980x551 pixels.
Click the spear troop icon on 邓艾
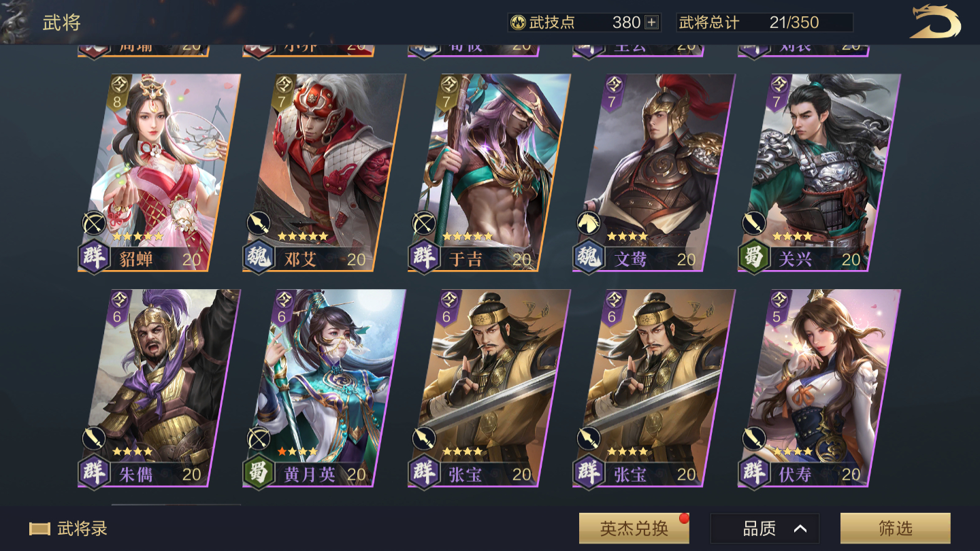click(259, 222)
